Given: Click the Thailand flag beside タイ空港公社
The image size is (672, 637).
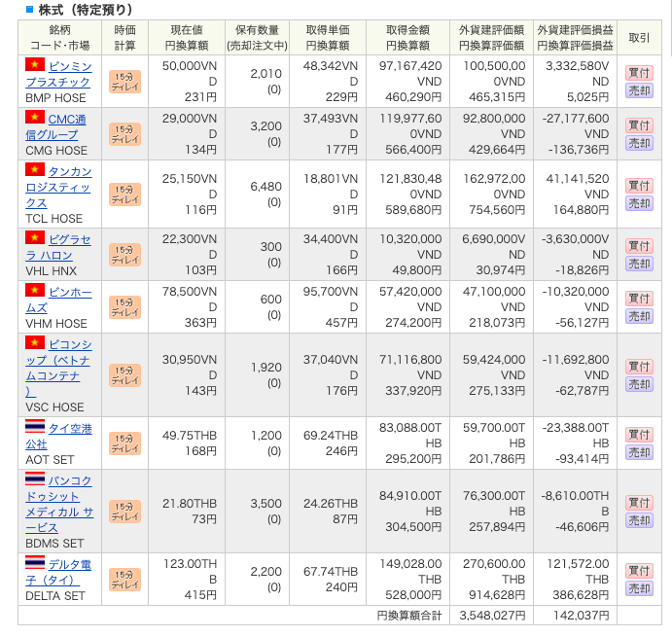Looking at the screenshot, I should 35,426.
